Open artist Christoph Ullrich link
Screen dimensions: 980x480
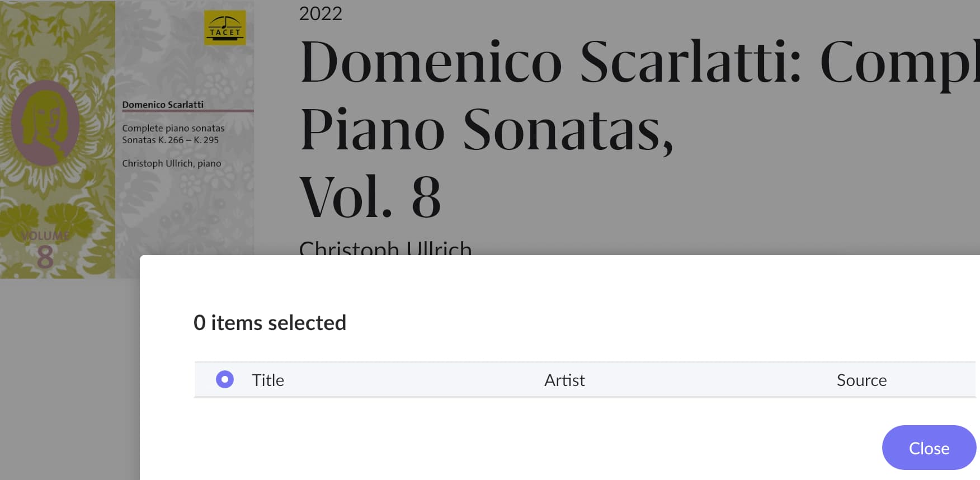coord(385,247)
